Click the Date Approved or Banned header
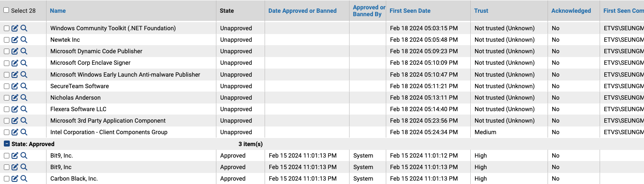Viewport: 644px width, 184px height. (x=302, y=11)
